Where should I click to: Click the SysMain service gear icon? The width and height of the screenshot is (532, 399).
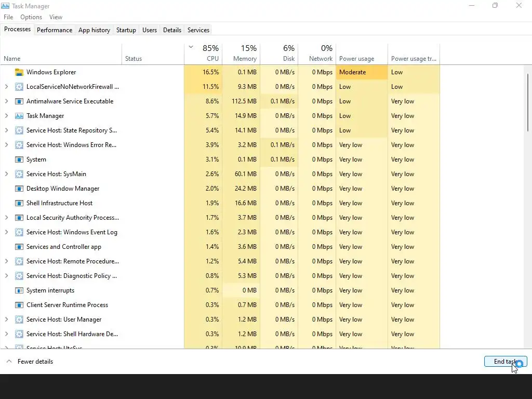[x=19, y=174]
